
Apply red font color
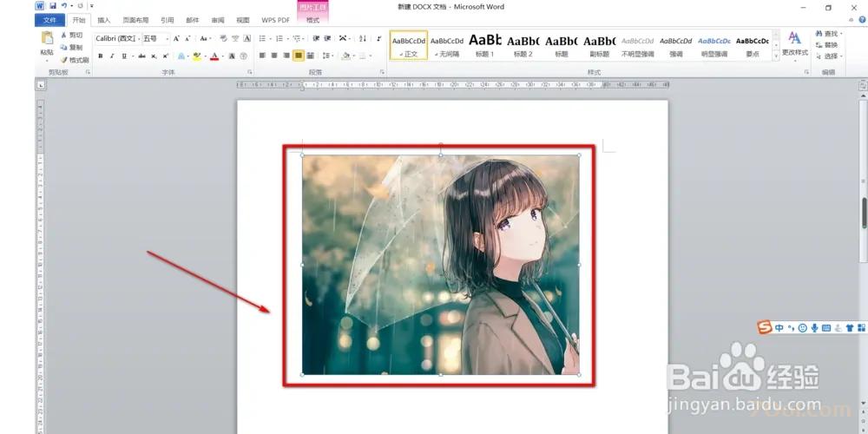coord(214,56)
